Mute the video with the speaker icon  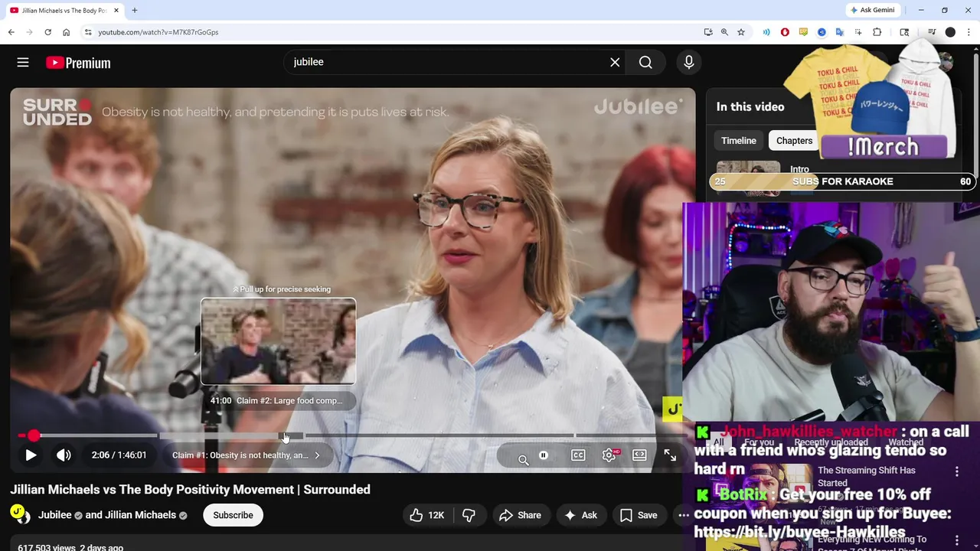tap(64, 455)
